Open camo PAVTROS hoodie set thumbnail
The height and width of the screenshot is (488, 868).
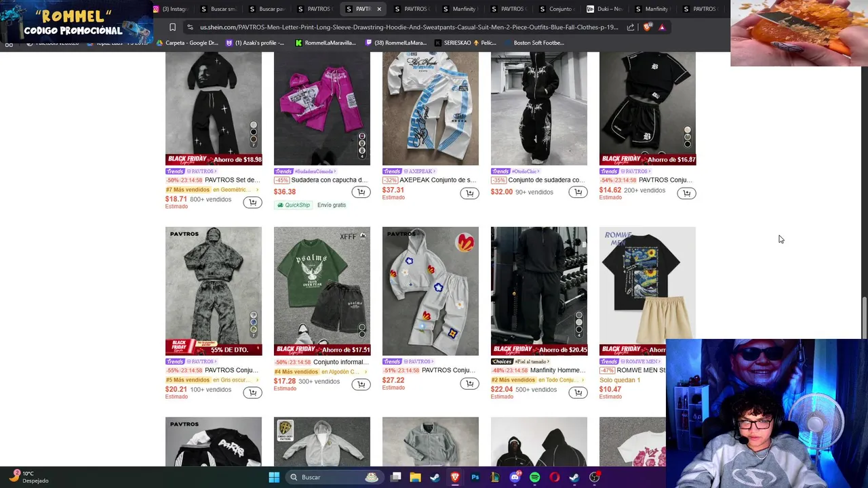tap(214, 291)
